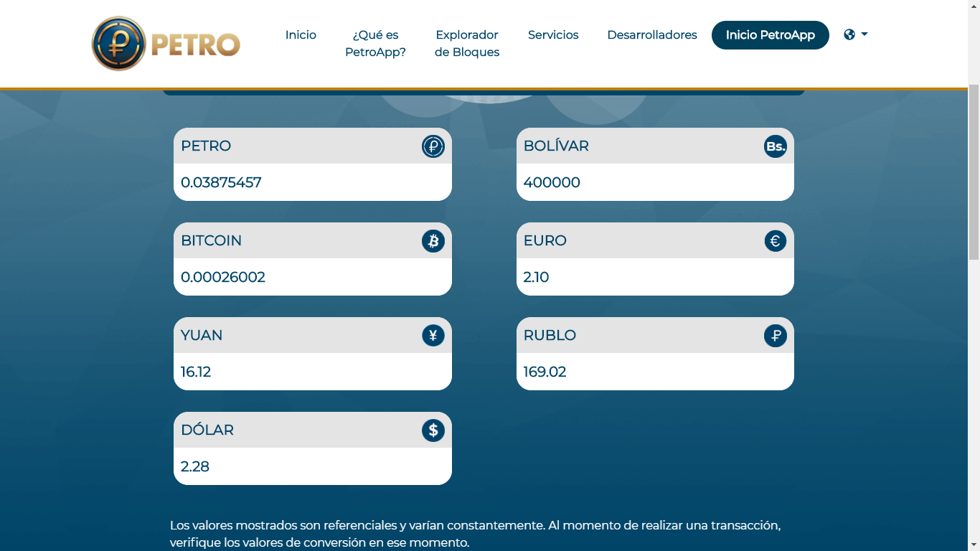Click the BITCOIN card label
Screen dimensions: 980x551
211,240
